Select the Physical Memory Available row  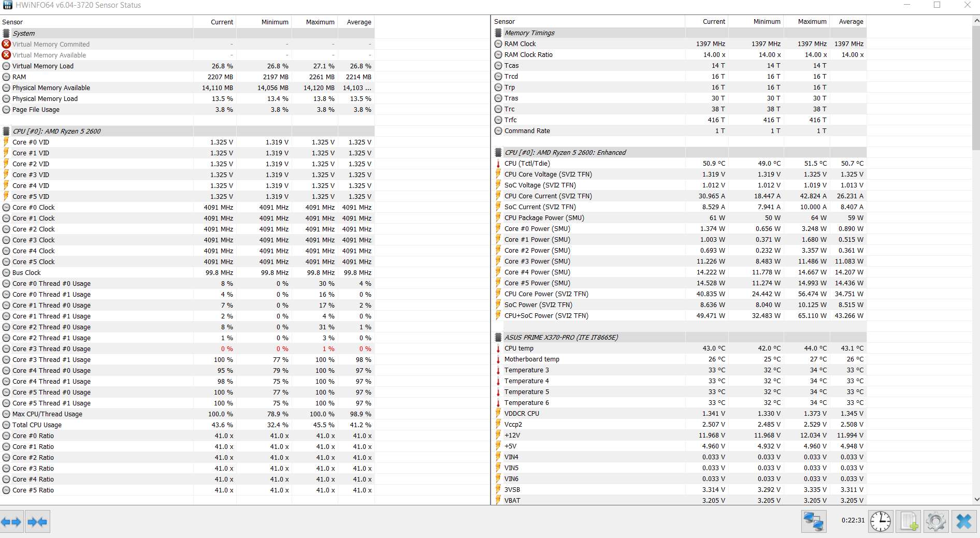[x=187, y=88]
